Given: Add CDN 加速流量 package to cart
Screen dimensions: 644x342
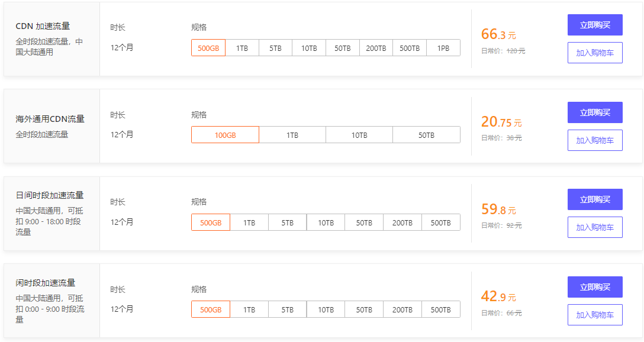Looking at the screenshot, I should click(x=595, y=53).
